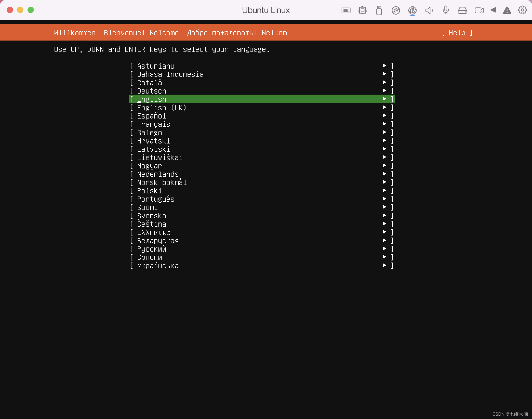This screenshot has width=532, height=419.
Task: Choose Français from the language list
Action: (x=262, y=124)
